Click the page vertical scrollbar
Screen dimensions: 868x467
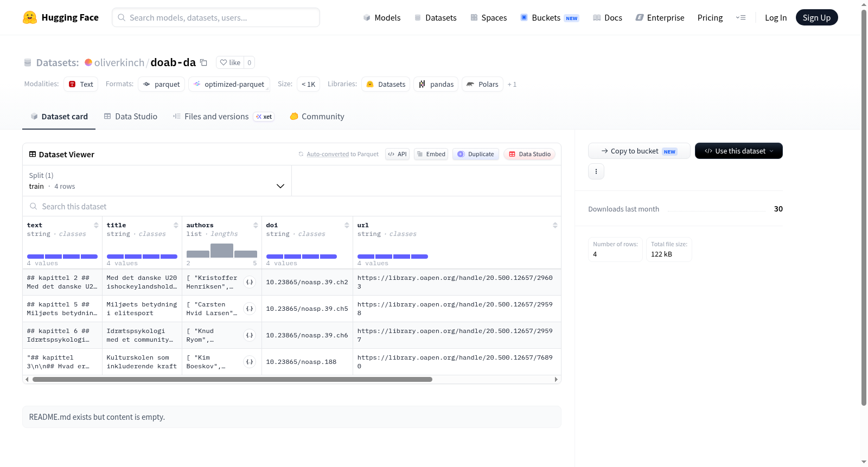[864, 208]
